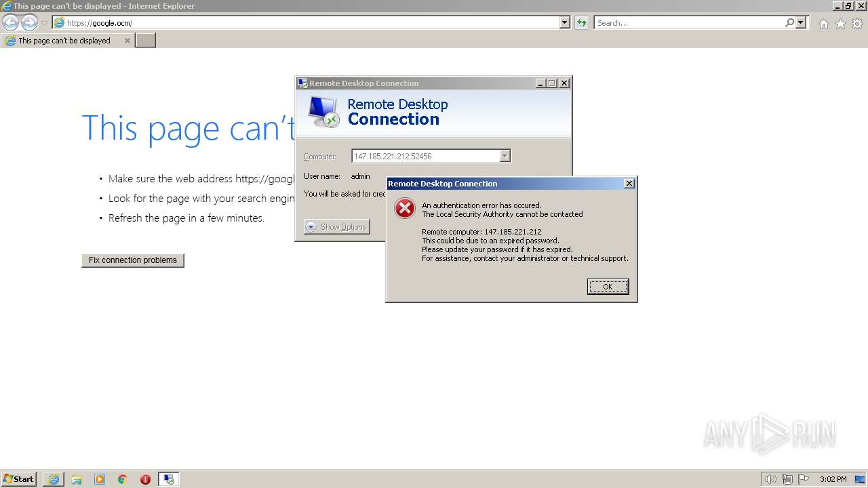
Task: Open the IE Tools gear icon
Action: [857, 24]
